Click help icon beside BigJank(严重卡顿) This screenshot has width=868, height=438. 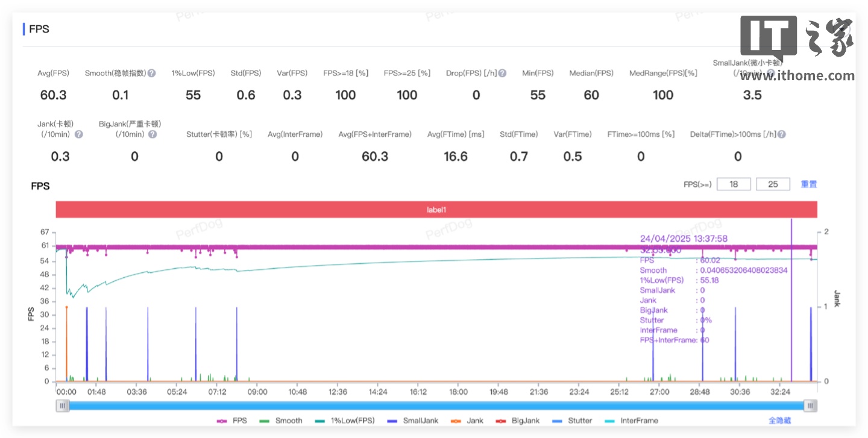tap(153, 134)
